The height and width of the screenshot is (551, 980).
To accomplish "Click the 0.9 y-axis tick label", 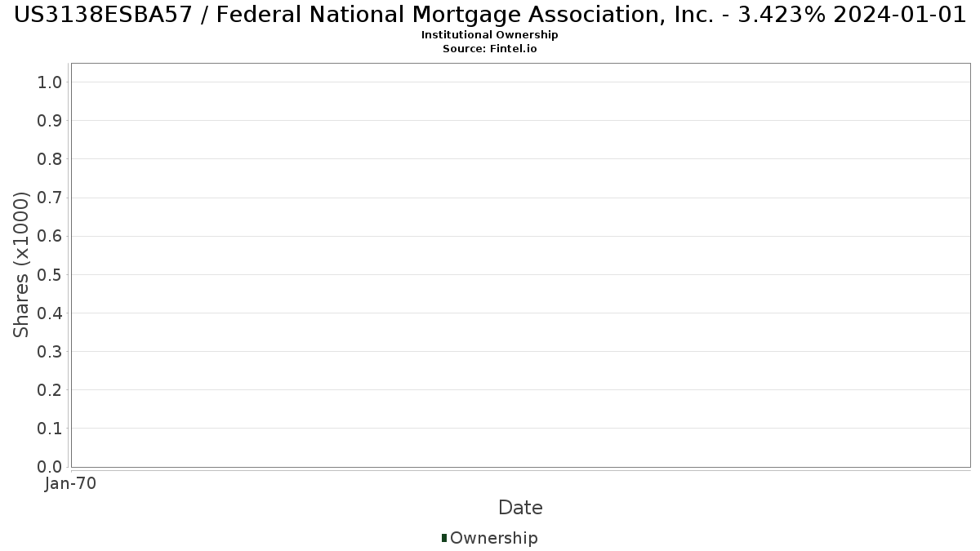I will coord(50,121).
